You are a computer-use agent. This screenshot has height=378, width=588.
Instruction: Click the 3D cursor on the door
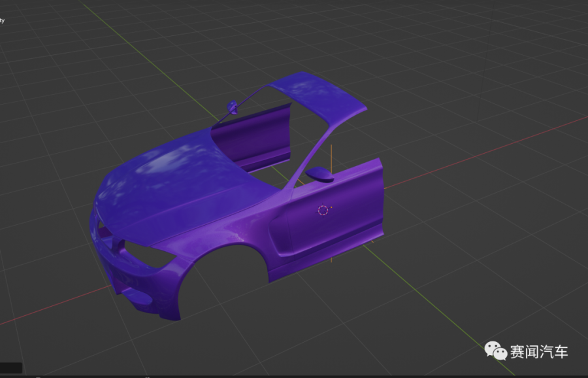click(x=323, y=210)
